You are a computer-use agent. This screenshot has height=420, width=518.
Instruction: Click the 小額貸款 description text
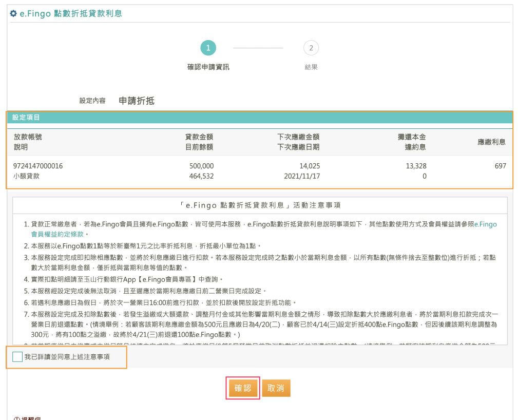pyautogui.click(x=26, y=176)
